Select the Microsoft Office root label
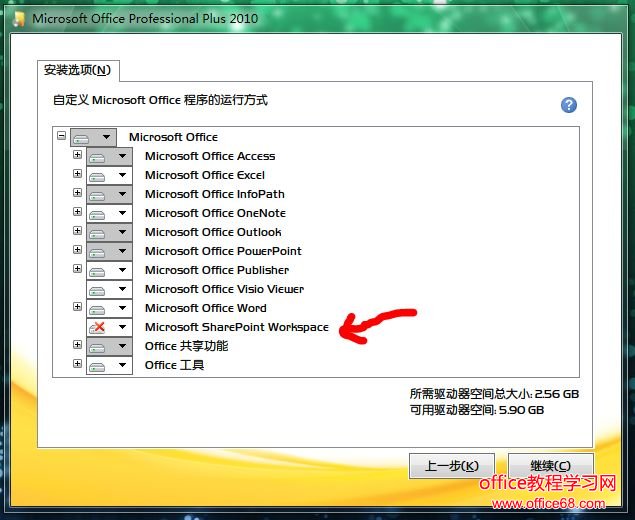 click(x=173, y=137)
